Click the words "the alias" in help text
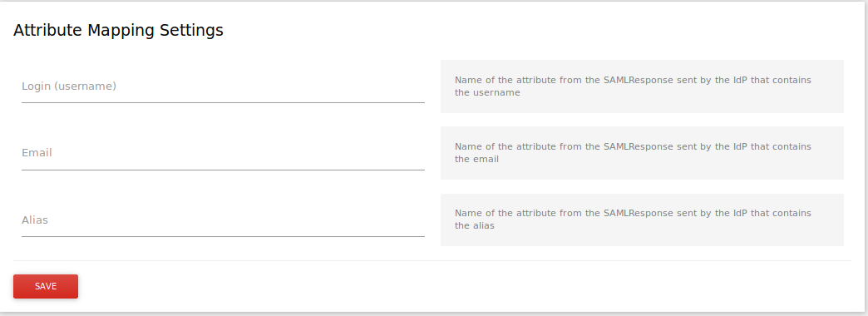Viewport: 868px width, 316px height. [475, 226]
